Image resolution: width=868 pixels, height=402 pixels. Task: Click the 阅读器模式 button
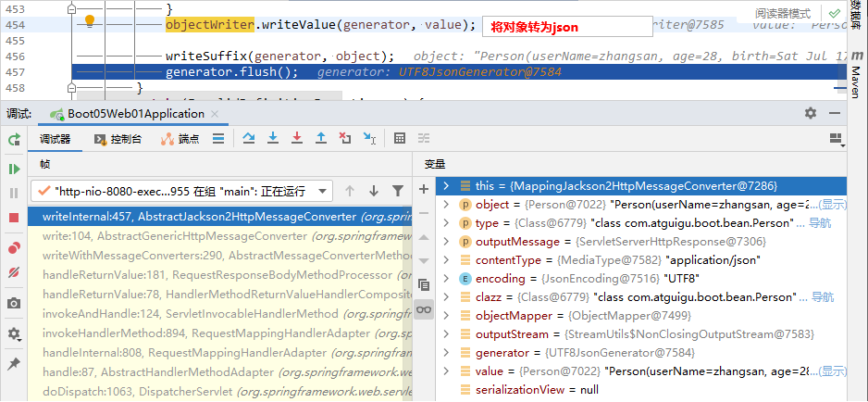pyautogui.click(x=782, y=13)
